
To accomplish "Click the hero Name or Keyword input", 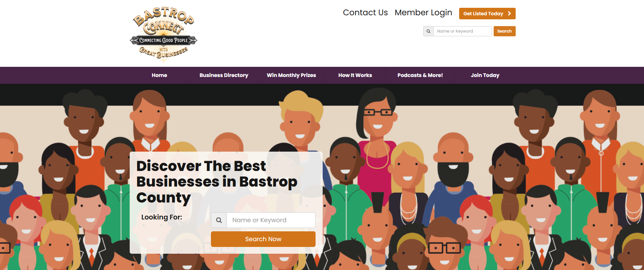I will click(271, 220).
